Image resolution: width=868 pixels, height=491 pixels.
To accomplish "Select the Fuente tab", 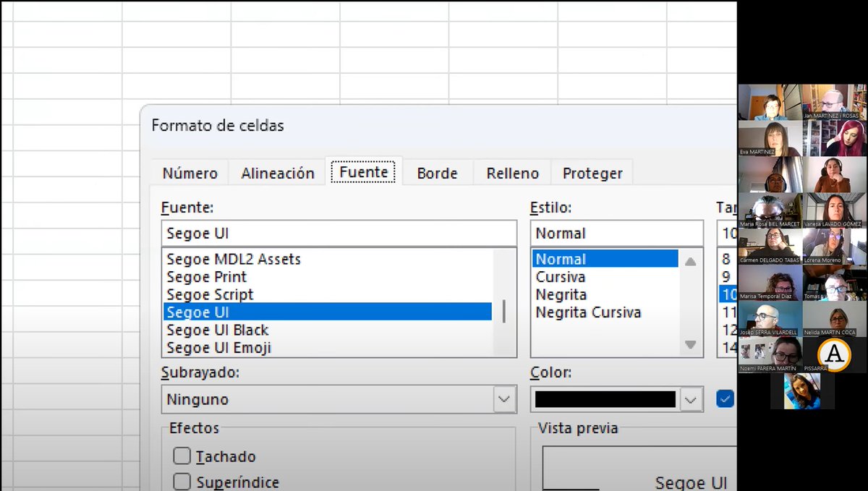I will tap(364, 172).
